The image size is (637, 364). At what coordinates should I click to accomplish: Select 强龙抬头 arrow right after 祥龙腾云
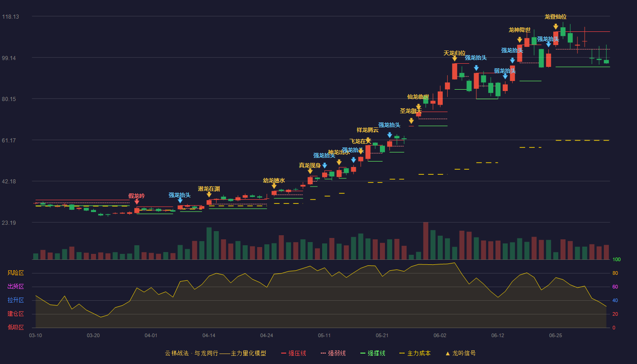[x=389, y=135]
